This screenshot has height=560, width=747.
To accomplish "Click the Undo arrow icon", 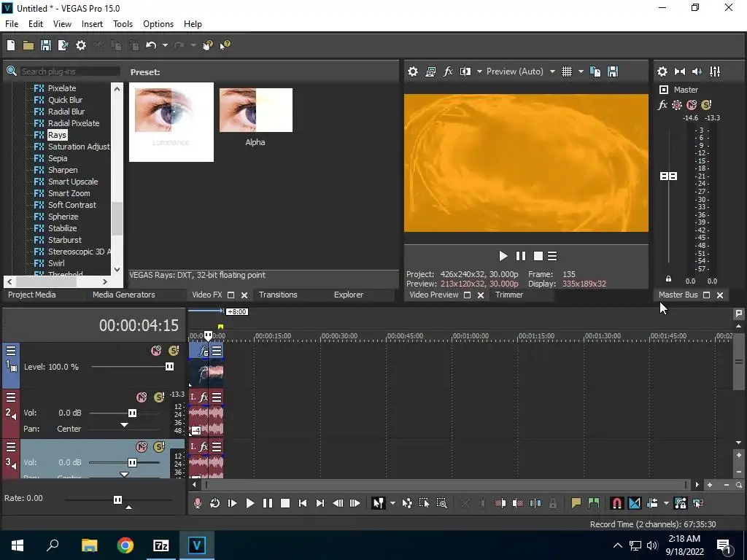I will (151, 45).
